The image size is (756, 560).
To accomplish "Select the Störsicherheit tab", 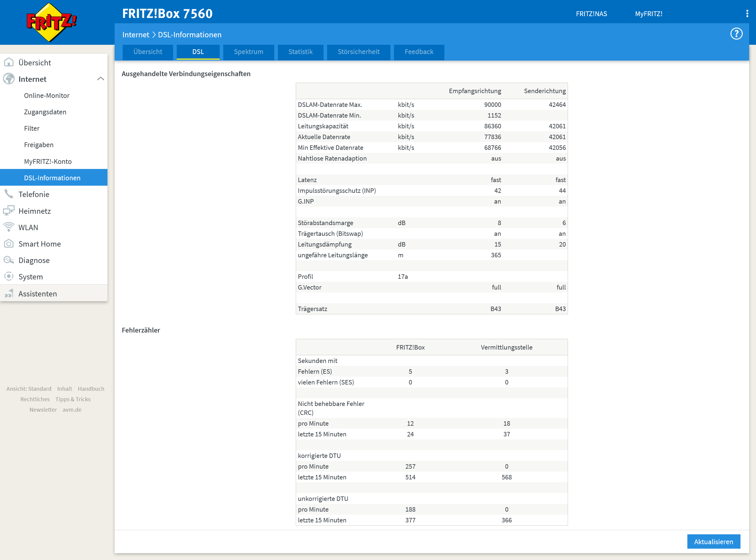I will (358, 52).
